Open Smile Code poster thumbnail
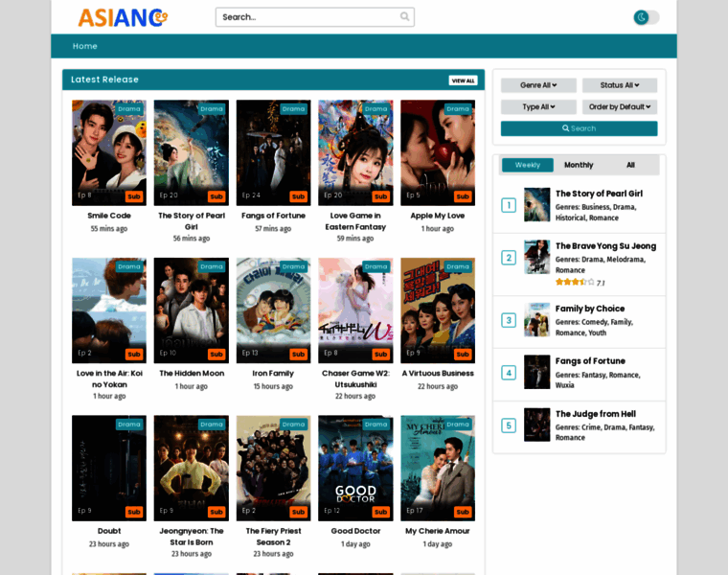The image size is (728, 575). (109, 152)
